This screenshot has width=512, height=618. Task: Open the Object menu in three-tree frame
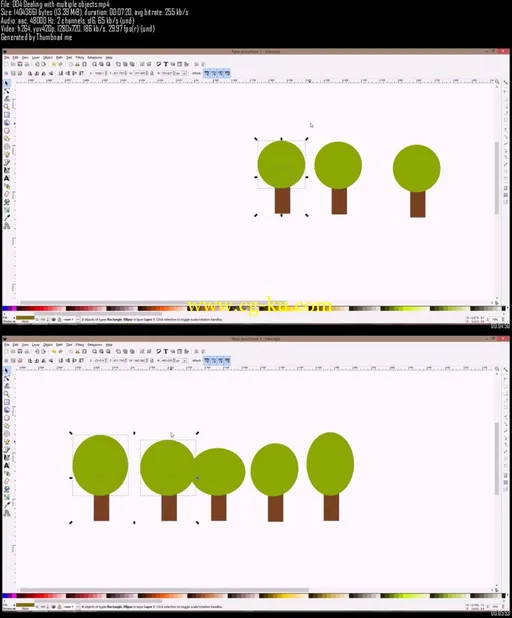(x=48, y=58)
